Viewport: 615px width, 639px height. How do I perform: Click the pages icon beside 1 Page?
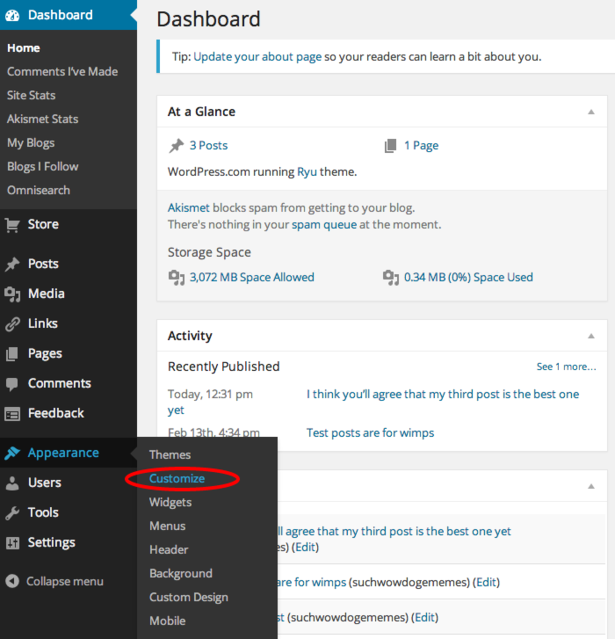pyautogui.click(x=390, y=146)
